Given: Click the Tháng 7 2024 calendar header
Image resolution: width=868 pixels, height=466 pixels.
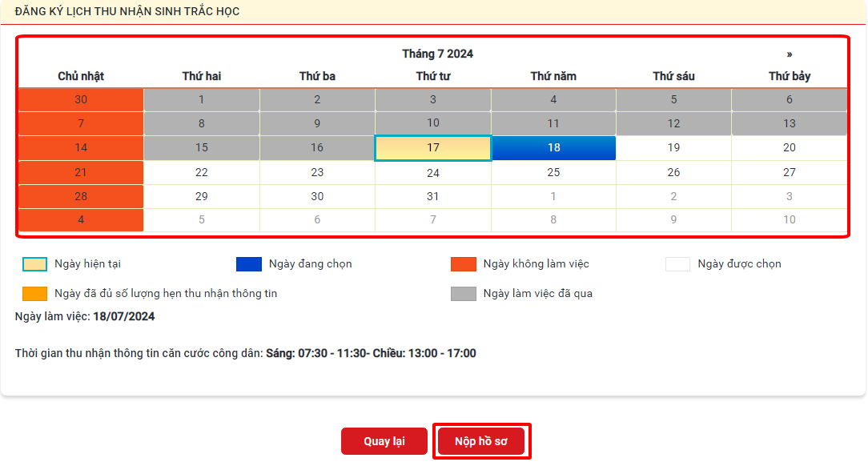Looking at the screenshot, I should [x=437, y=54].
